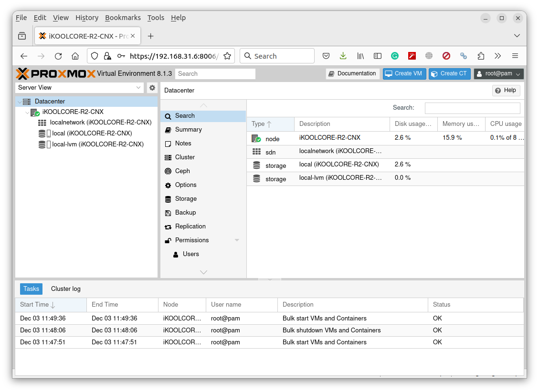Open the root@pam user menu
Viewport: 539px width, 392px height.
tap(499, 73)
